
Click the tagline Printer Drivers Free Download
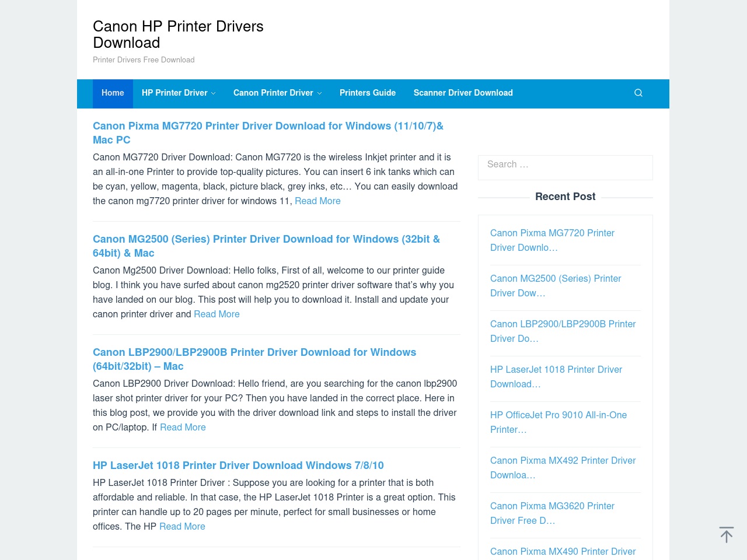tap(144, 60)
